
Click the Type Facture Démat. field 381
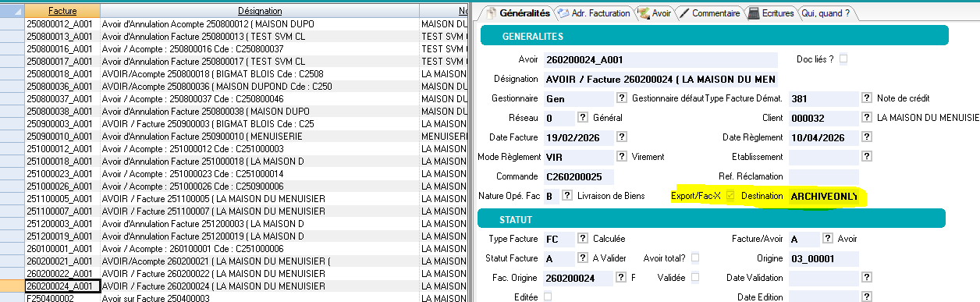[x=824, y=99]
